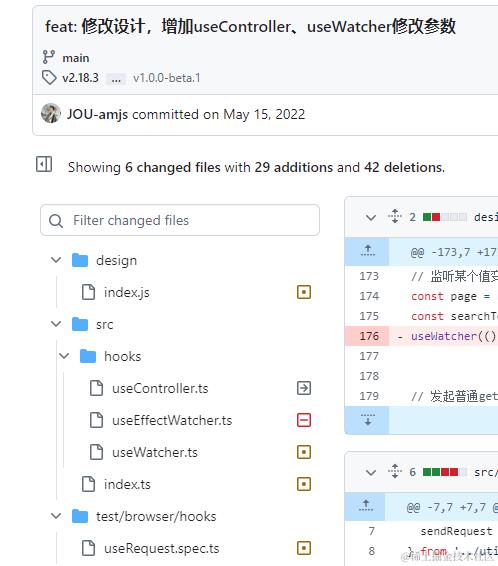This screenshot has height=566, width=498.
Task: Open the v2.18.3 tag link
Action: point(80,78)
